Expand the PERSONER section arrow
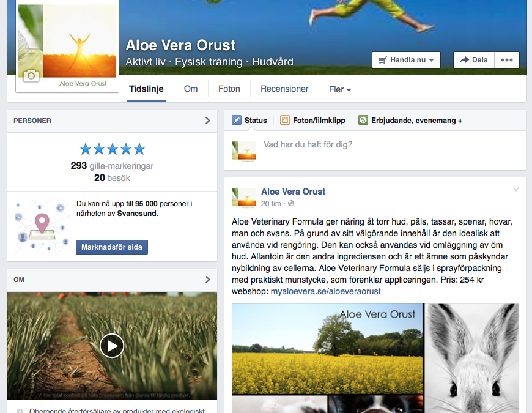Viewport: 532px width, 413px height. coord(208,121)
